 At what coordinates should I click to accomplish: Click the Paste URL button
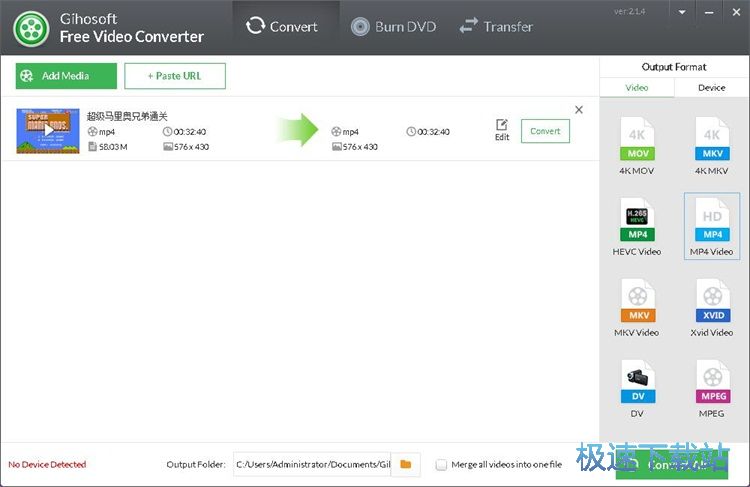coord(175,76)
